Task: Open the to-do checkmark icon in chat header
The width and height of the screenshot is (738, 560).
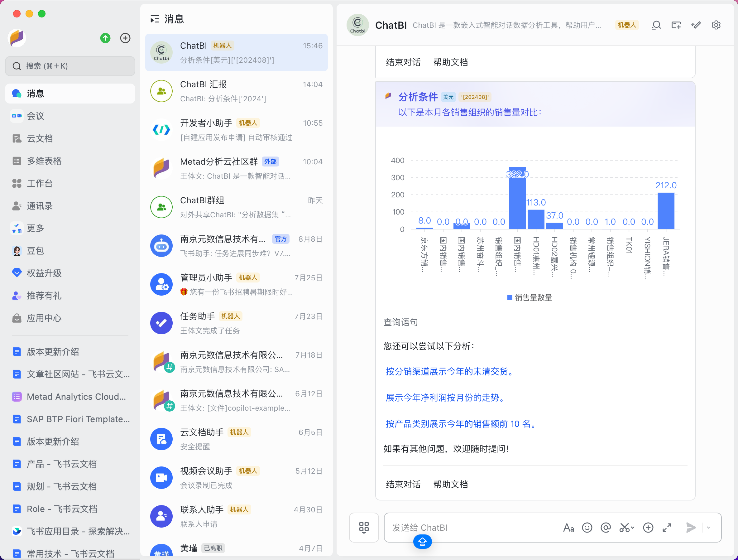Action: [696, 25]
